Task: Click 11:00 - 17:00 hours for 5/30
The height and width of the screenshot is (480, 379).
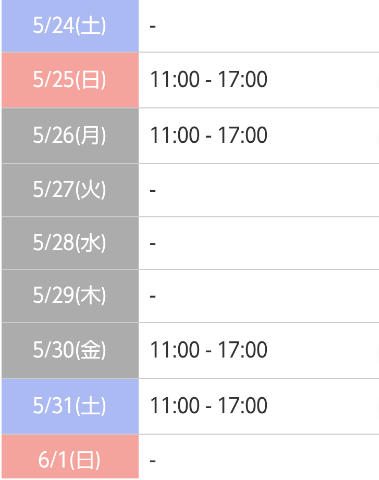Action: point(209,350)
